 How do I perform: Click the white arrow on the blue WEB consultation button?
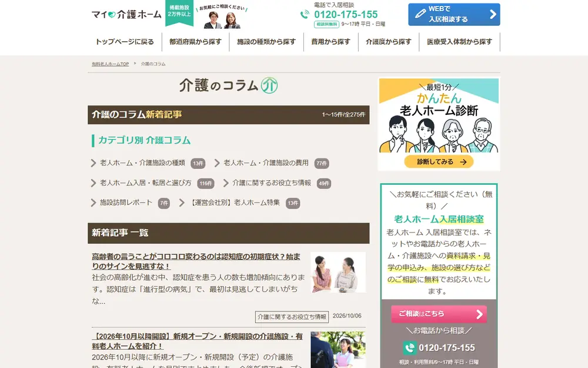pos(493,14)
